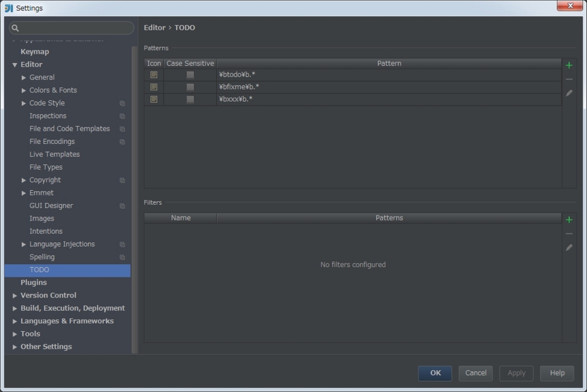
Task: Click the Settings window app icon
Action: pyautogui.click(x=9, y=8)
